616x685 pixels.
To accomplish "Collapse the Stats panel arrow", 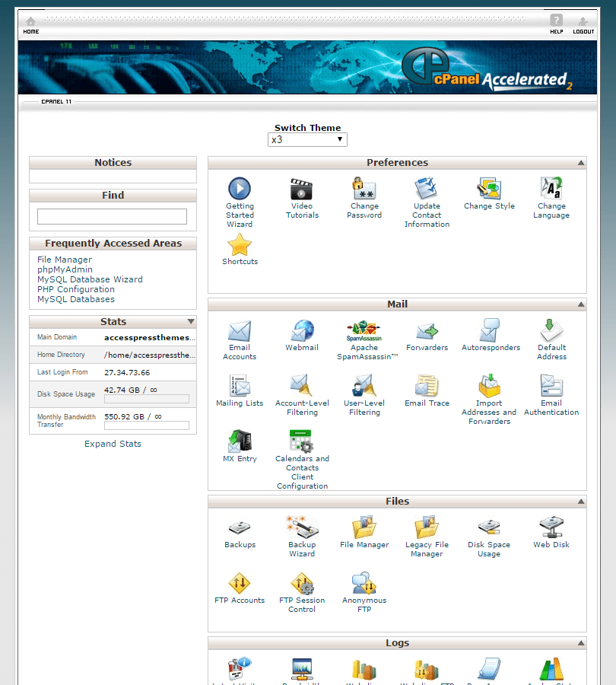I will click(x=191, y=322).
